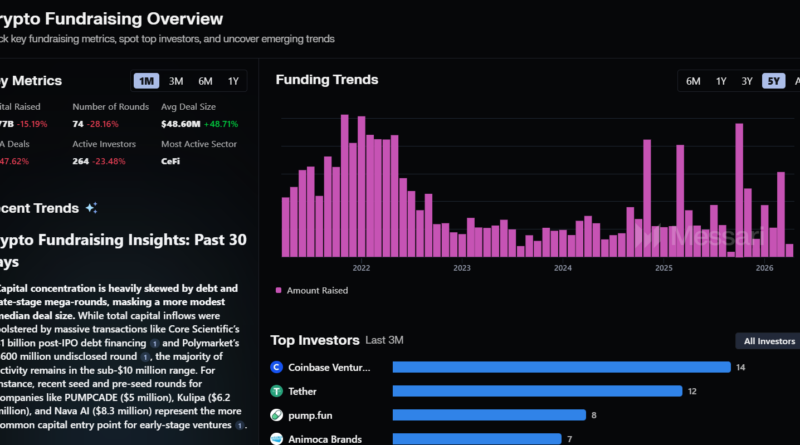Screen dimensions: 800x445
Task: Click the All Investors button
Action: [765, 341]
